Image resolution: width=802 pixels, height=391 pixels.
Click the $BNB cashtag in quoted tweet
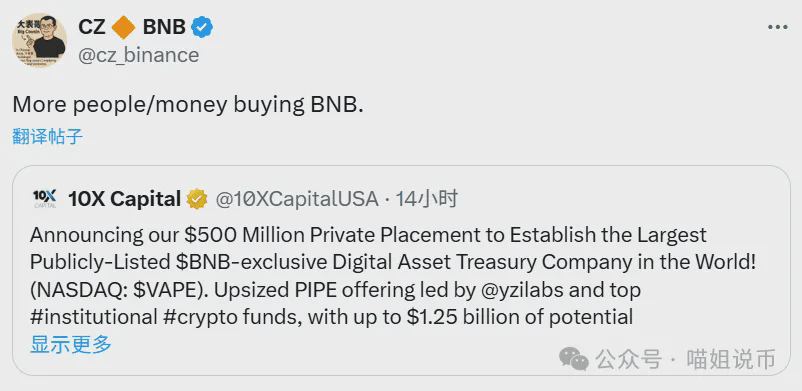(x=201, y=262)
